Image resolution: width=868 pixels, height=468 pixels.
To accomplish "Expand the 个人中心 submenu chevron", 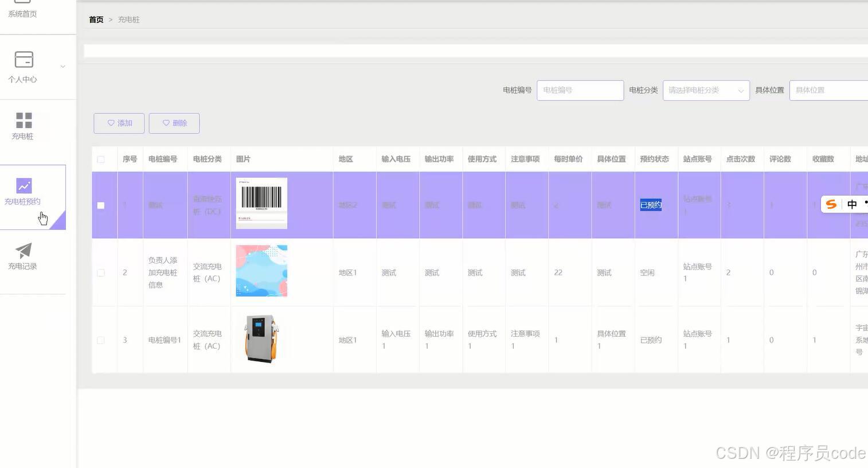I will [x=63, y=67].
